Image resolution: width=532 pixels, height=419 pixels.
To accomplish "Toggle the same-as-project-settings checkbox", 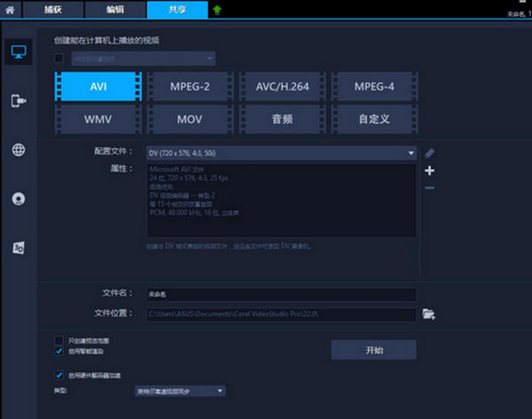I will (59, 58).
